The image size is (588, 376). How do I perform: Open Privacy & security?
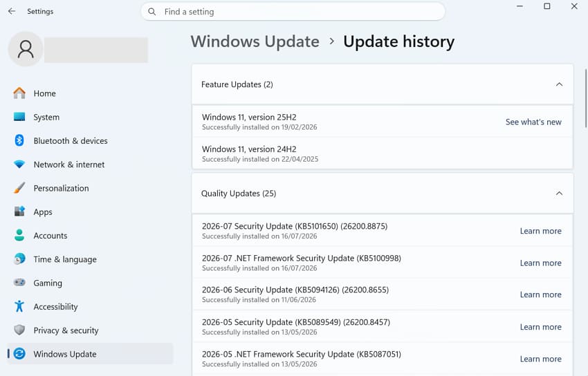coord(90,330)
